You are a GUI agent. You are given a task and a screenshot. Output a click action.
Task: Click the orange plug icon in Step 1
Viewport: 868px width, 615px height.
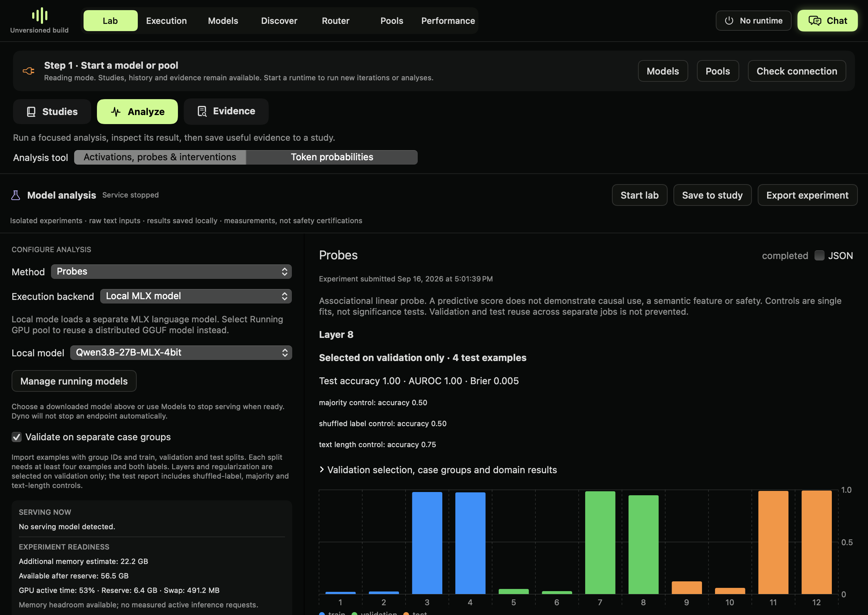click(x=29, y=71)
